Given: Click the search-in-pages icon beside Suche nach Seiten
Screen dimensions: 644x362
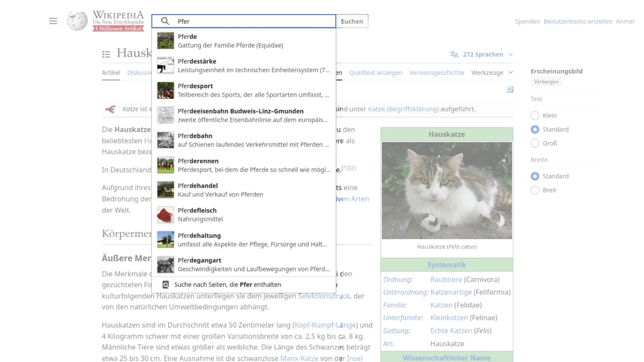Looking at the screenshot, I should coord(165,285).
